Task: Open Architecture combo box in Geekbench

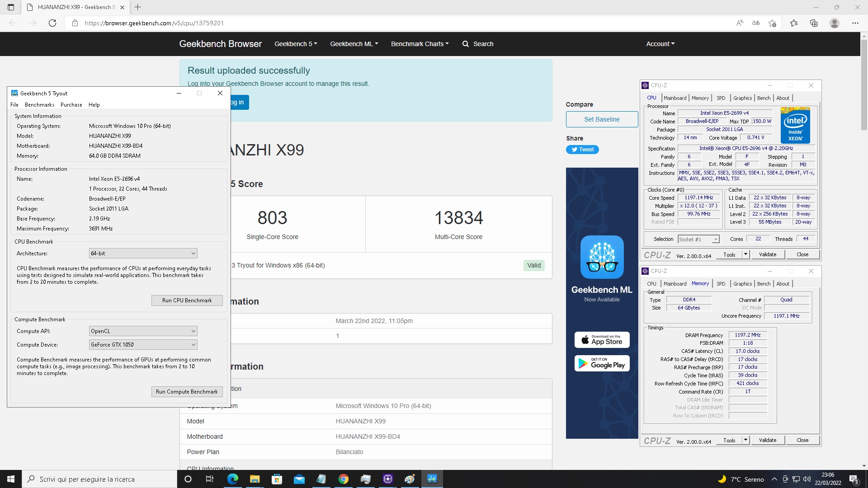Action: point(143,253)
